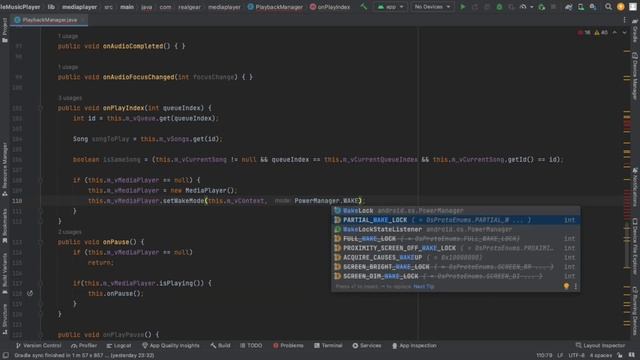Select FULL_WAKE_LOCK completion suggestion
The height and width of the screenshot is (360, 640).
[456, 239]
